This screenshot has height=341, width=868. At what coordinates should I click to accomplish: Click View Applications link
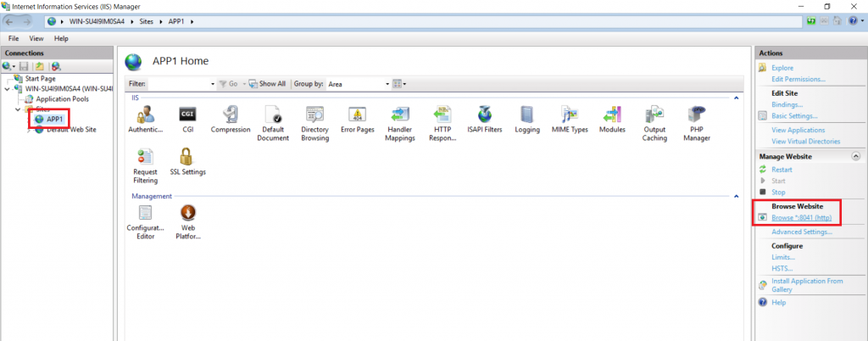(x=798, y=130)
